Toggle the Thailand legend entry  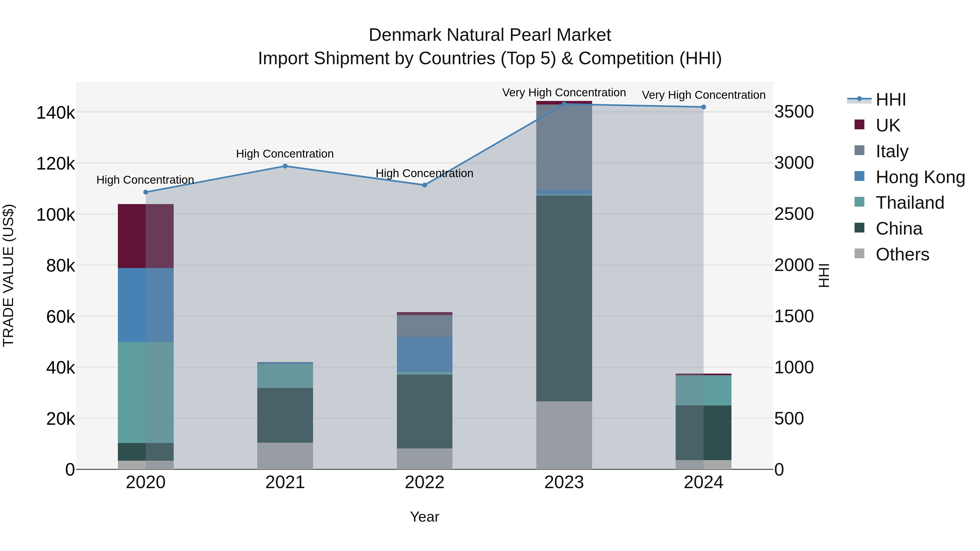pyautogui.click(x=899, y=203)
